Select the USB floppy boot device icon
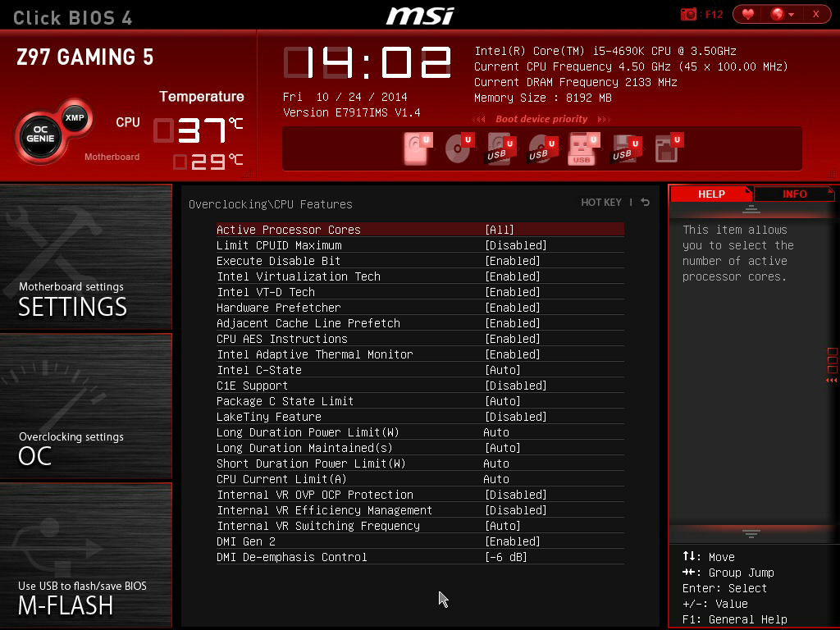 [x=625, y=148]
